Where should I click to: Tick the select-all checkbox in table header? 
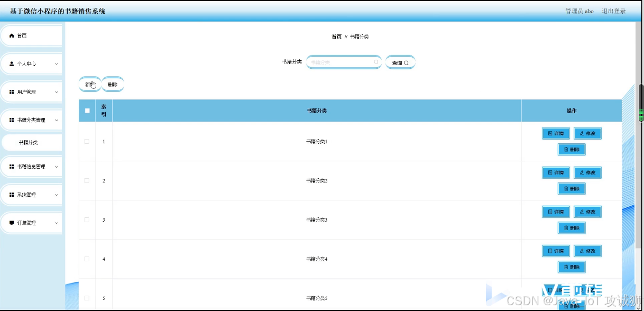pos(87,111)
